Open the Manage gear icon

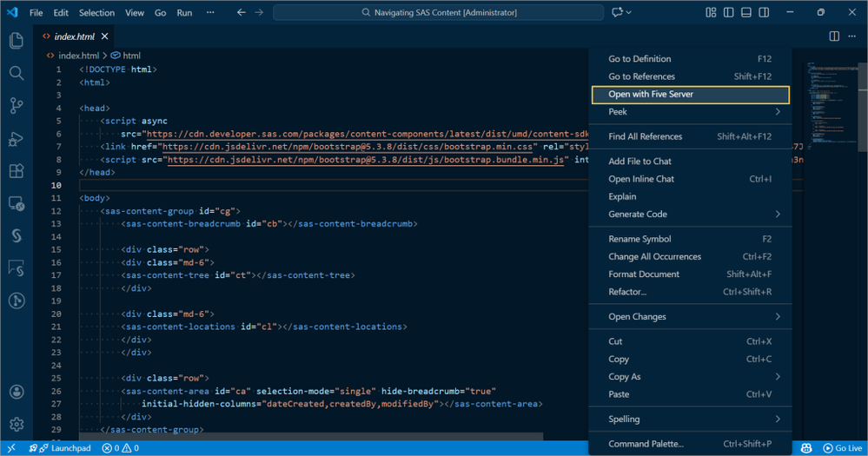pyautogui.click(x=17, y=425)
